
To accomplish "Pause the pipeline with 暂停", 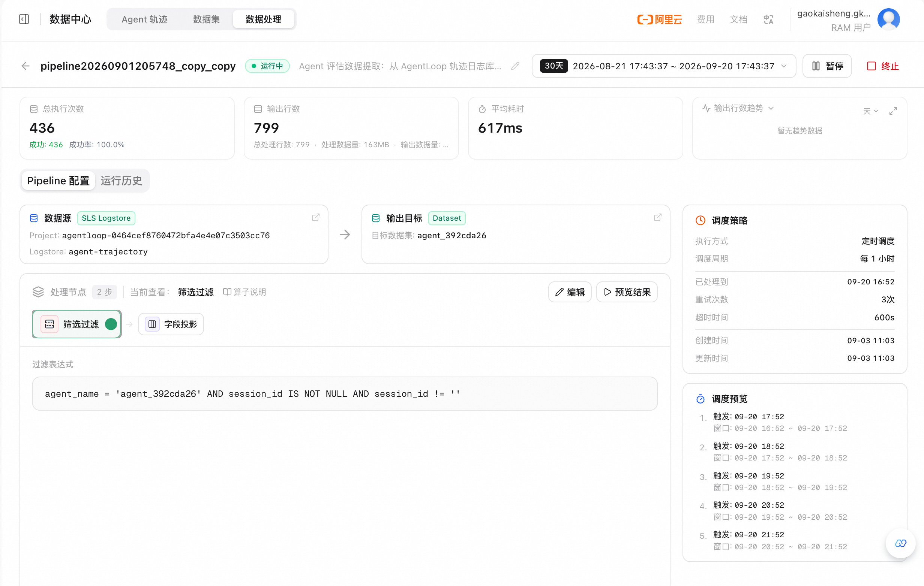I will (827, 66).
